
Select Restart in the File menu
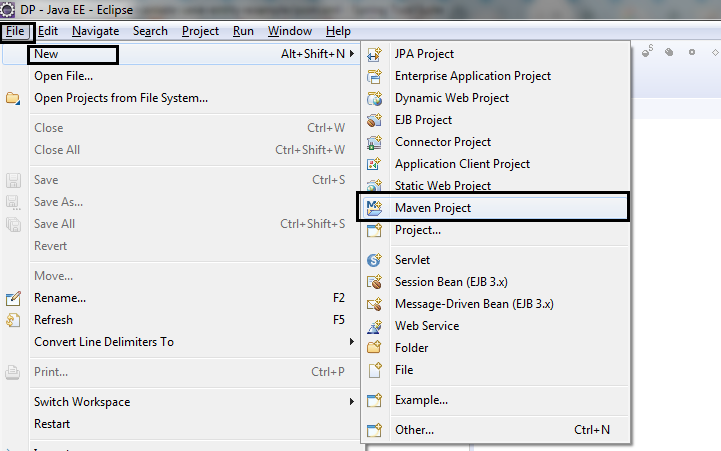click(x=52, y=424)
